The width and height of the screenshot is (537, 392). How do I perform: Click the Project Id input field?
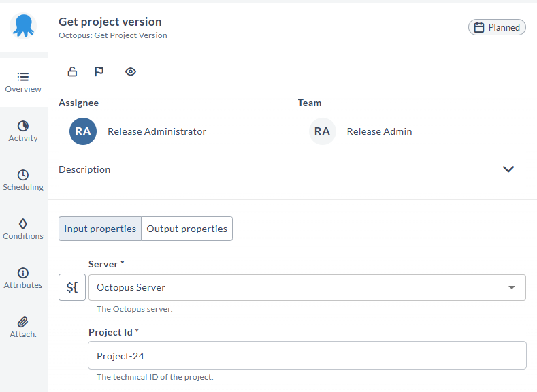click(307, 355)
